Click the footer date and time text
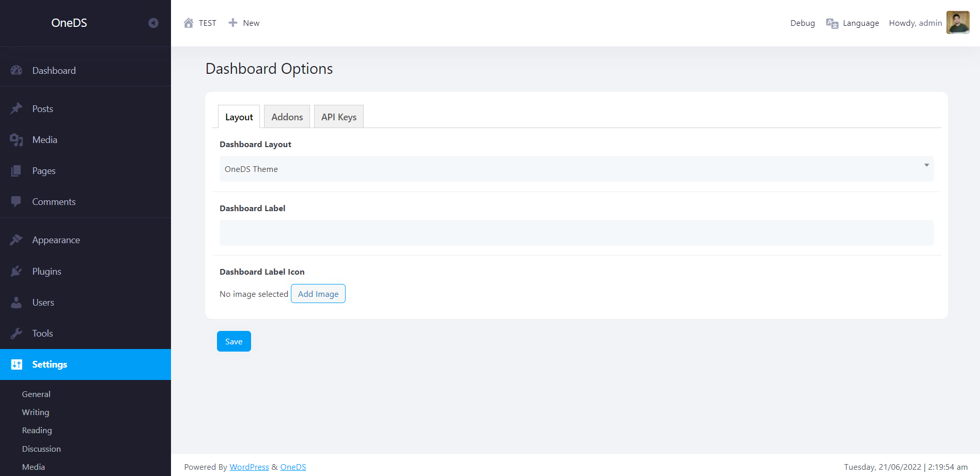Screen dimensions: 980x476 point(906,467)
